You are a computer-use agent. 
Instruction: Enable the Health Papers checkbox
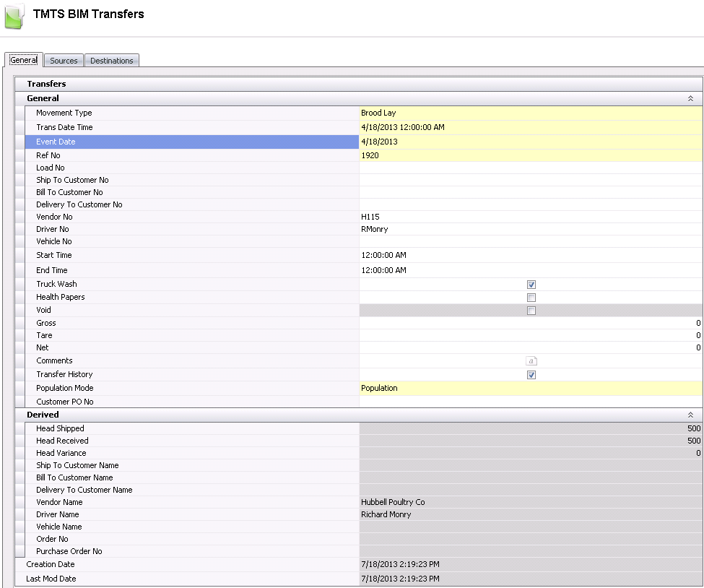531,298
